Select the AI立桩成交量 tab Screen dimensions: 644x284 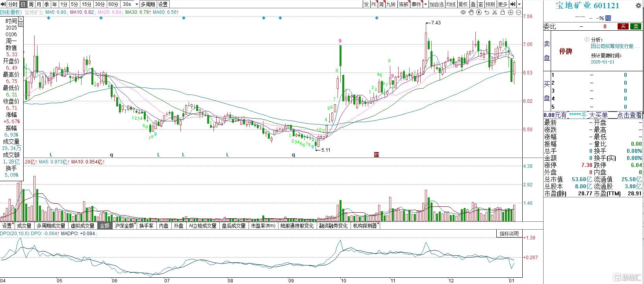(202, 226)
